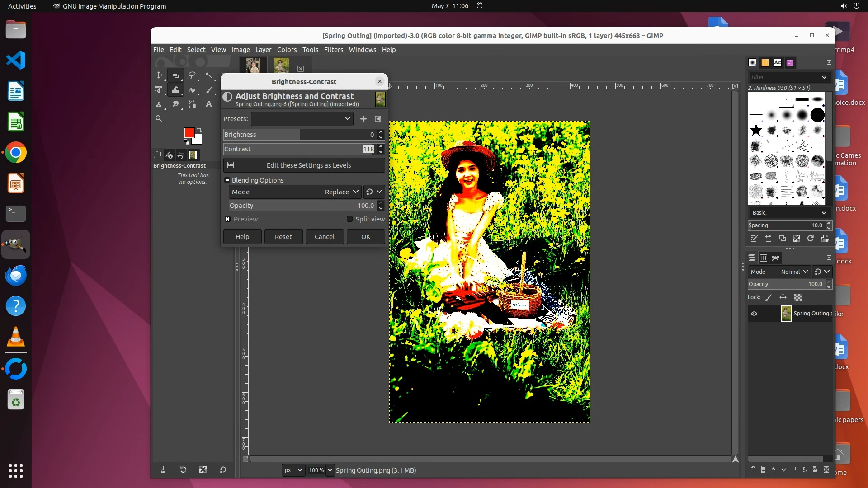This screenshot has height=488, width=868.
Task: Open the blending Mode Replace dropdown
Action: coord(341,192)
